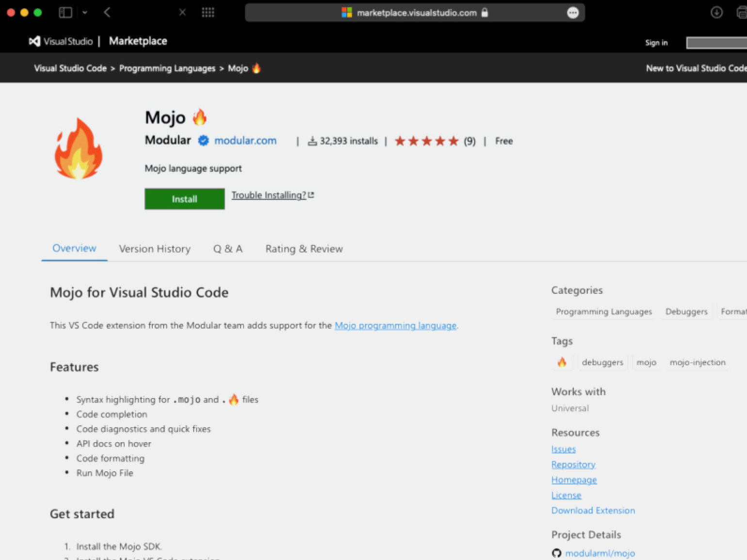
Task: Click the 32,393 installs text
Action: point(349,141)
